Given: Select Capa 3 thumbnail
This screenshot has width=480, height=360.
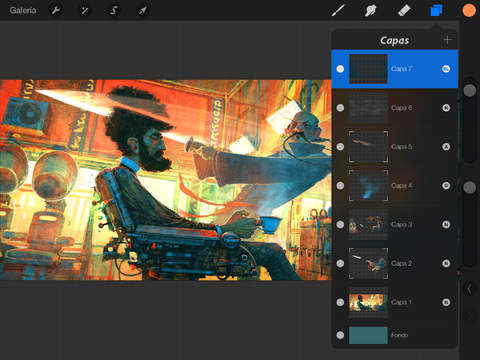Looking at the screenshot, I should tap(368, 224).
